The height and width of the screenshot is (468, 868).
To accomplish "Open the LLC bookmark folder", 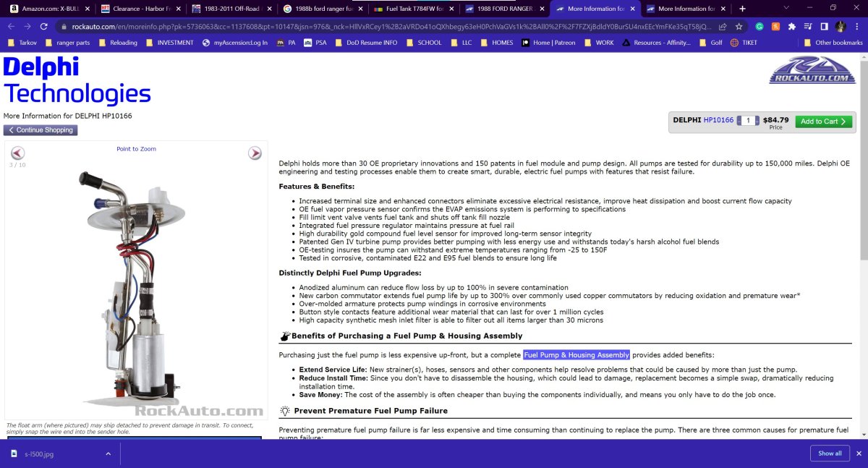I will 461,43.
